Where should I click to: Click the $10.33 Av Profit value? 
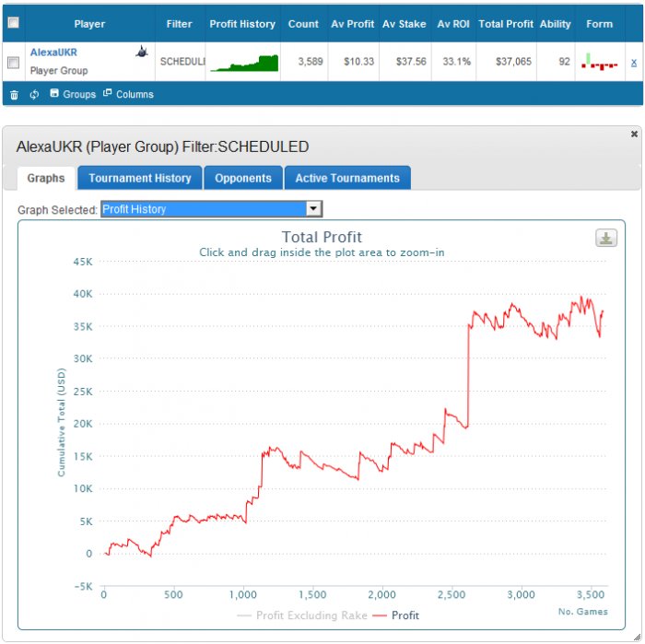pyautogui.click(x=359, y=62)
